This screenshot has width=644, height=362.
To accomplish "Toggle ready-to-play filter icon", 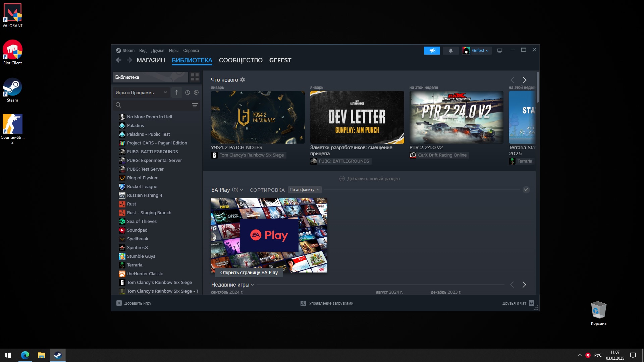I will pos(196,93).
